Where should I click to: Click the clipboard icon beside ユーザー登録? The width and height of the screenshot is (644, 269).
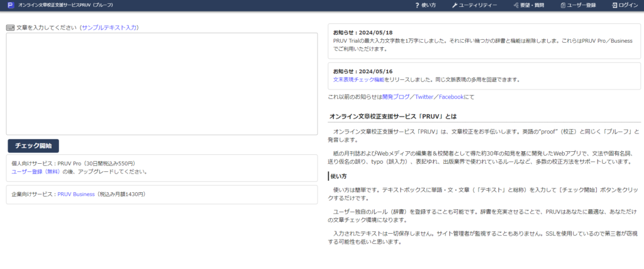pos(563,5)
